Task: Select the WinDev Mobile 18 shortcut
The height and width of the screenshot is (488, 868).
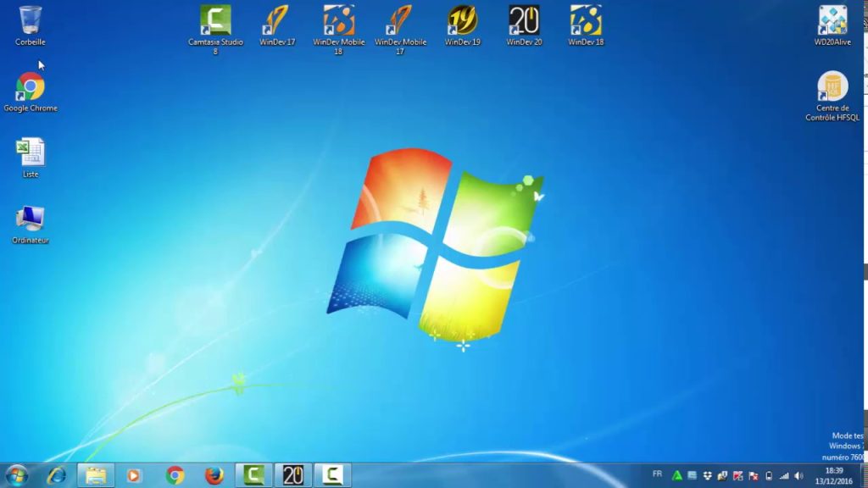Action: pyautogui.click(x=339, y=30)
